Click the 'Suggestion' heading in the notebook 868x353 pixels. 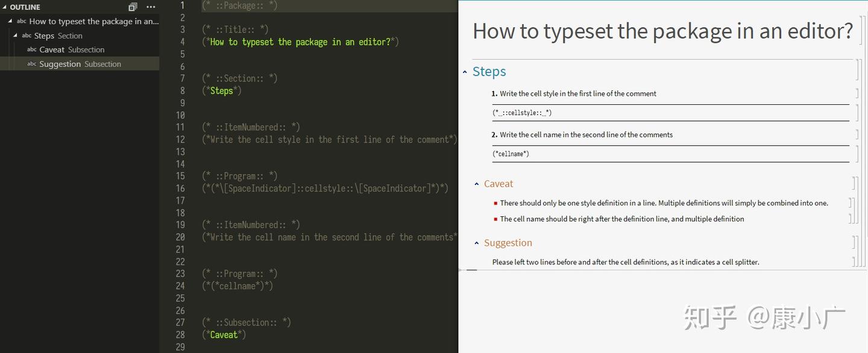click(508, 243)
